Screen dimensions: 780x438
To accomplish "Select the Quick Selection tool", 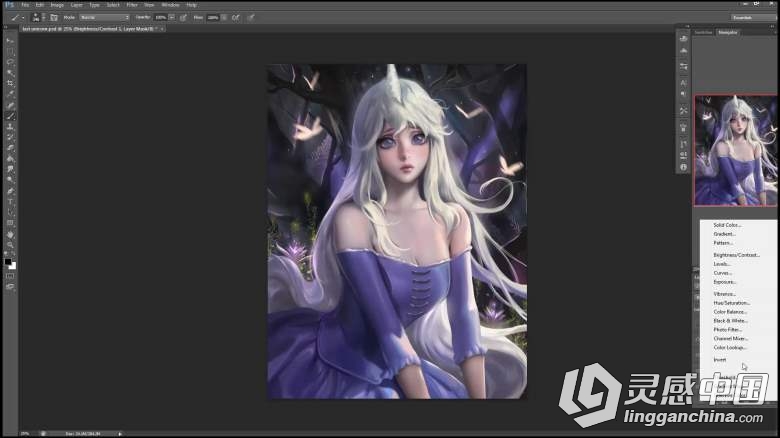I will [10, 73].
